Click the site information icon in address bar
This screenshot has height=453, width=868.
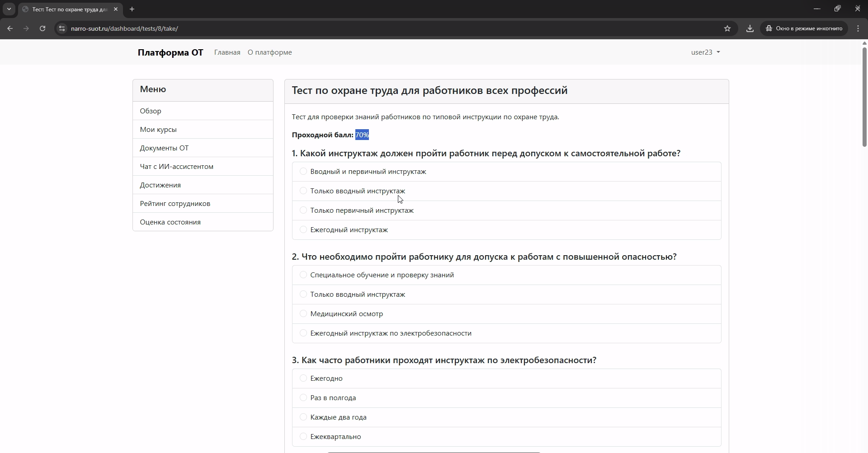click(62, 28)
